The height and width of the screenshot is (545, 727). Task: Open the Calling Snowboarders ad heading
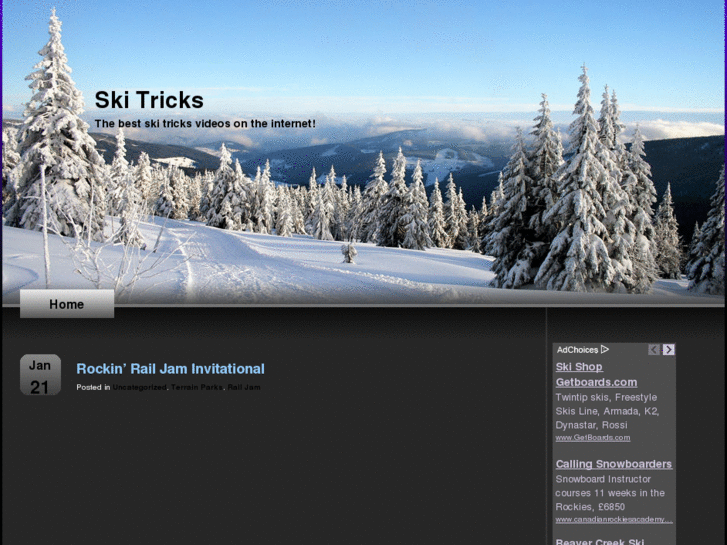click(x=613, y=464)
